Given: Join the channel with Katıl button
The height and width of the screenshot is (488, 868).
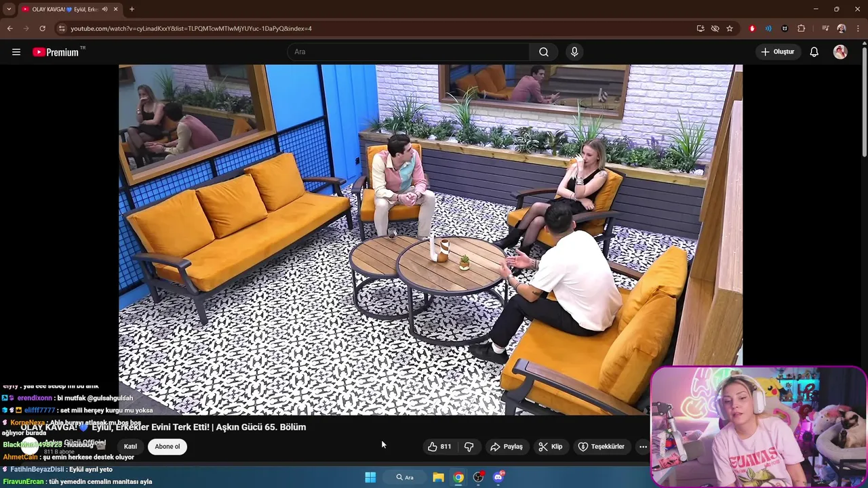Looking at the screenshot, I should [x=130, y=446].
